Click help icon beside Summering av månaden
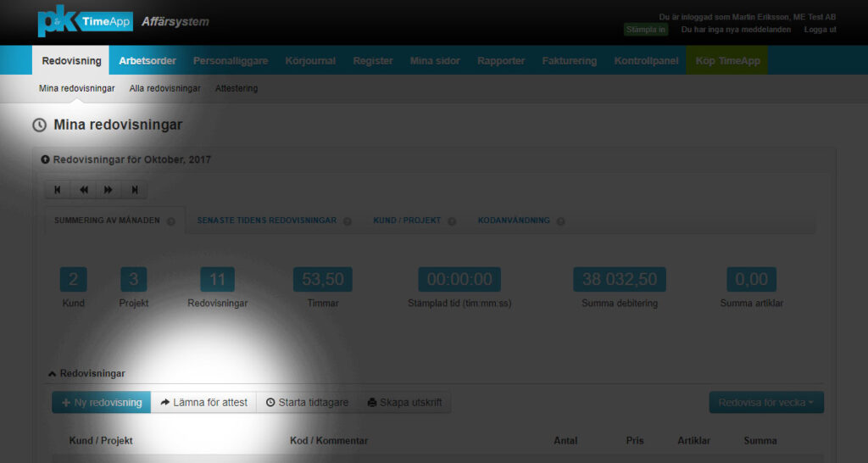 [171, 221]
